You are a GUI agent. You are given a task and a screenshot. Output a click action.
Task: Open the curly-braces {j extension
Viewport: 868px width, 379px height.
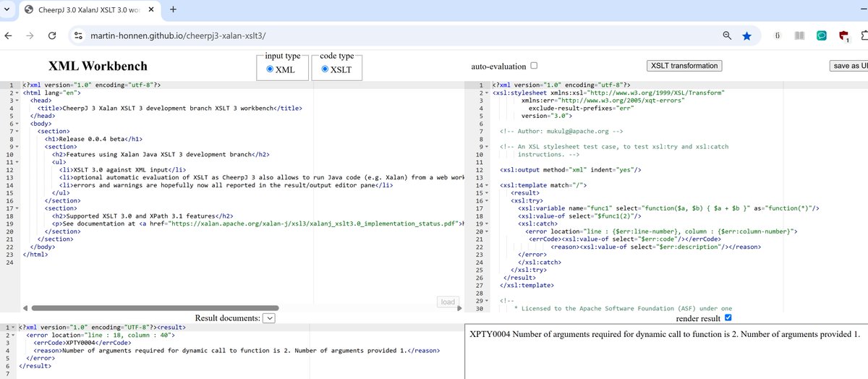point(777,35)
